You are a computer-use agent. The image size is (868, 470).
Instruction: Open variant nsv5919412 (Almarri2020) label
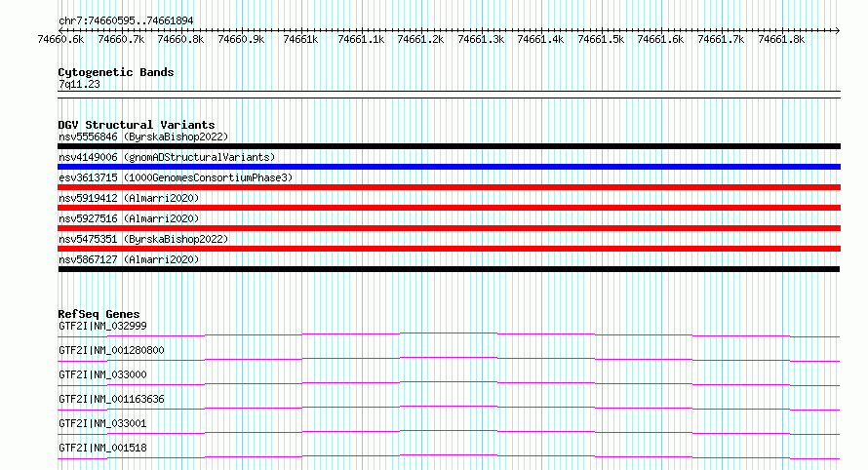pyautogui.click(x=129, y=198)
